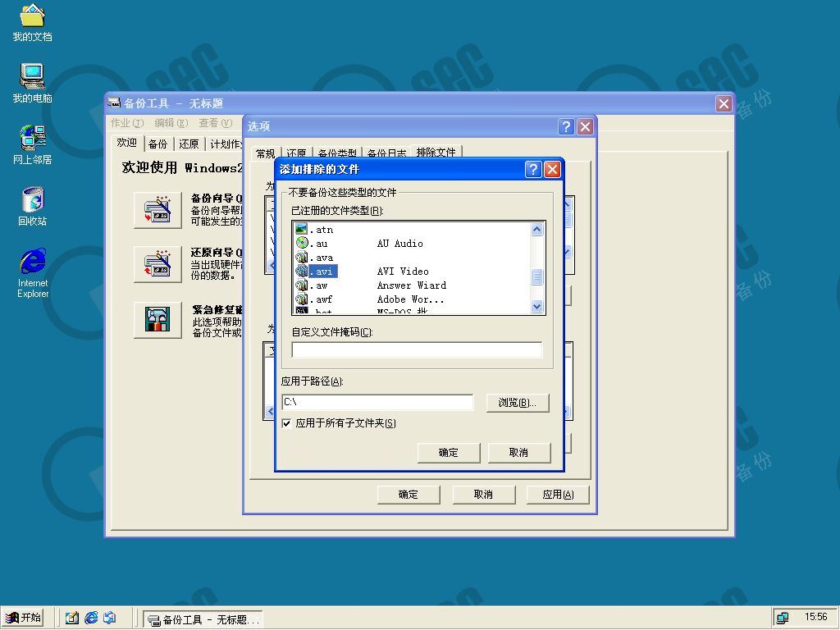The height and width of the screenshot is (630, 840).
Task: Close the 选项 dialog
Action: pyautogui.click(x=585, y=126)
